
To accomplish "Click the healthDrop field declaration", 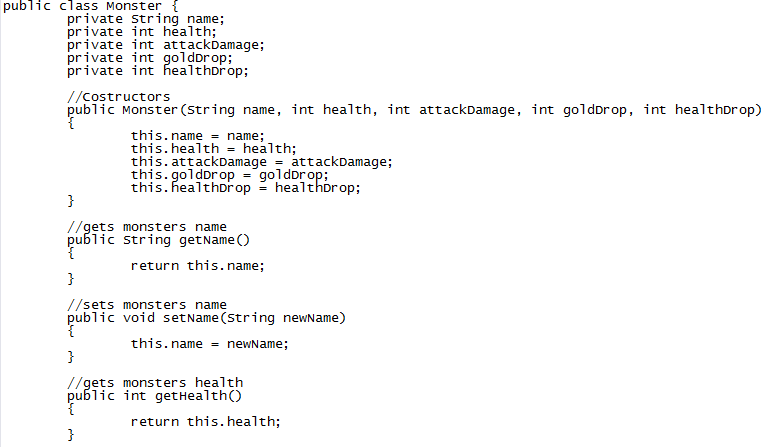I will [x=158, y=71].
